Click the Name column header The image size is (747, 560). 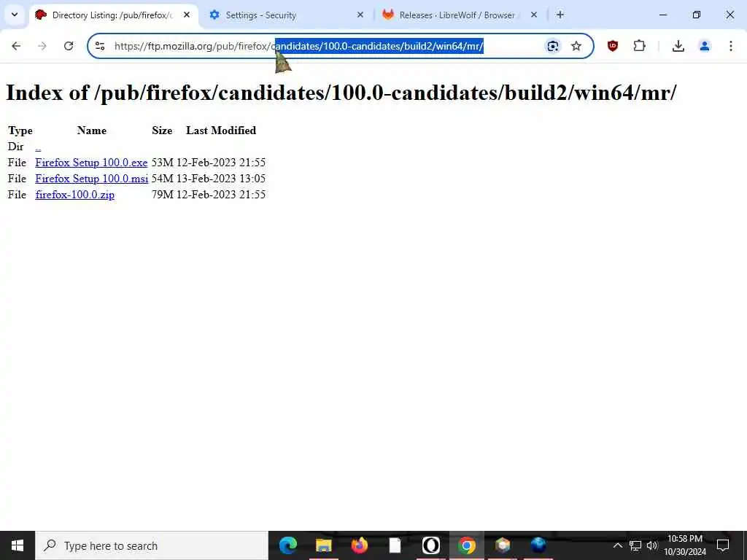point(91,131)
